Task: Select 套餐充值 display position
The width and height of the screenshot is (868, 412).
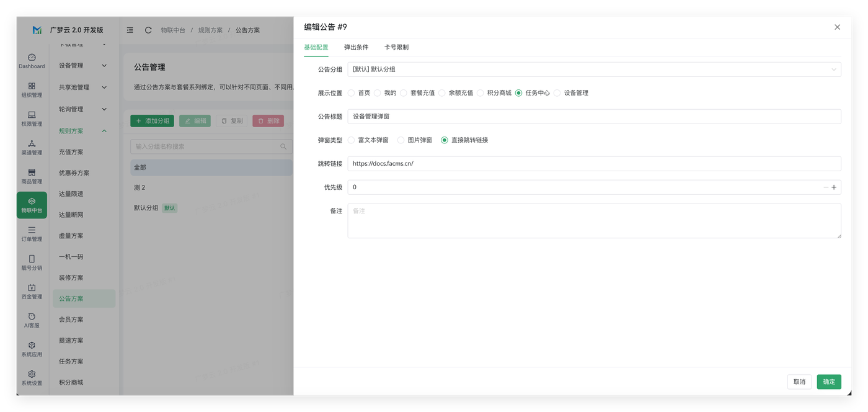Action: coord(417,93)
